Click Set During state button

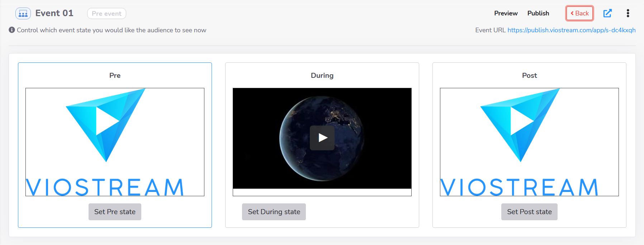tap(274, 212)
